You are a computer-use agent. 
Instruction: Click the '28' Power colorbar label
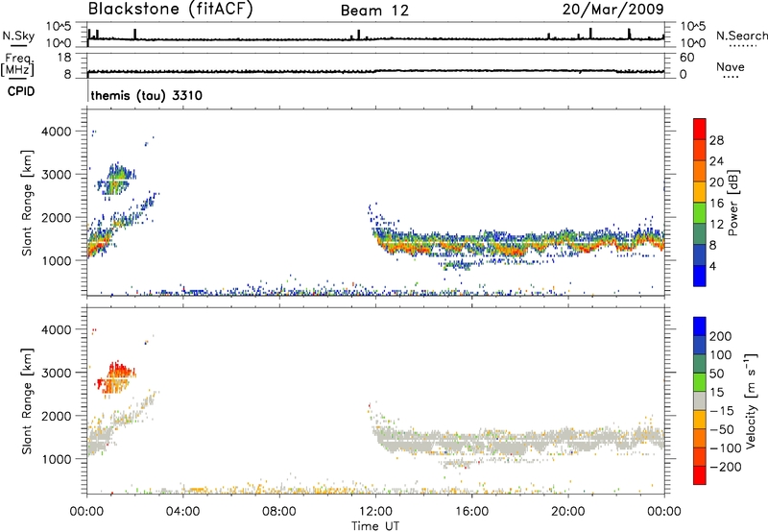pos(716,140)
